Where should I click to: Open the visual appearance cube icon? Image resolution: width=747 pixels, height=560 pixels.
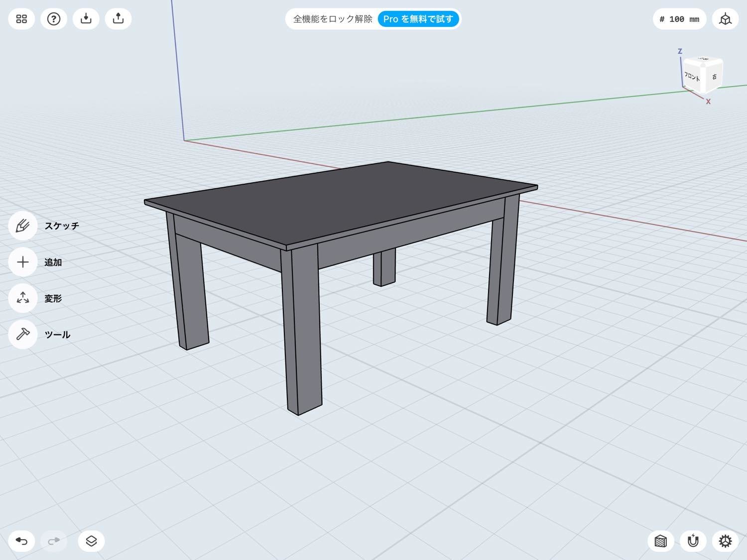(x=661, y=541)
